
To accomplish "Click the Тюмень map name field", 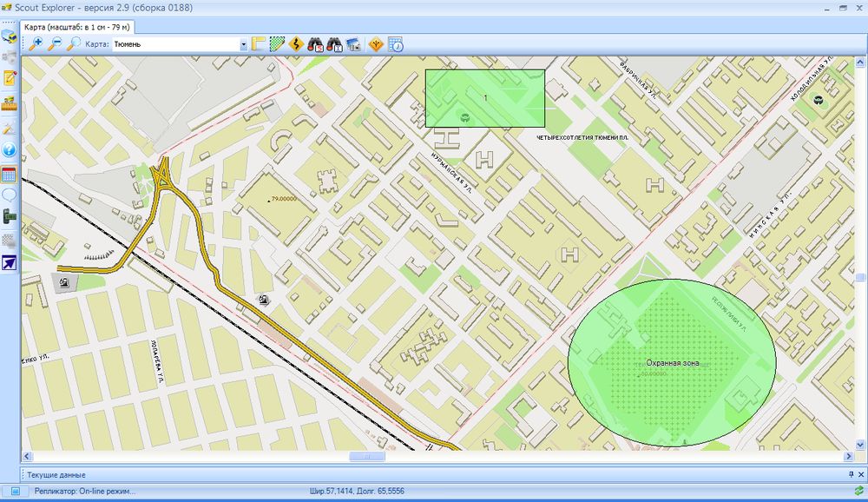I will 176,44.
